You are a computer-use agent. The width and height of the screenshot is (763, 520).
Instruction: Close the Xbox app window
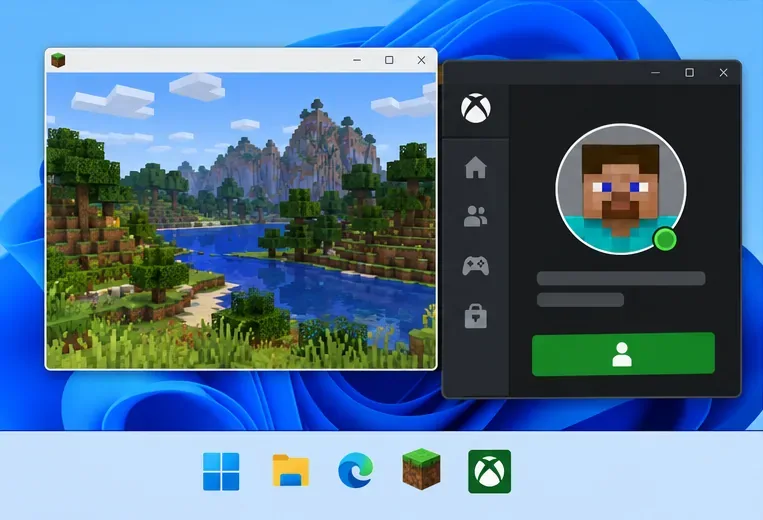[724, 72]
